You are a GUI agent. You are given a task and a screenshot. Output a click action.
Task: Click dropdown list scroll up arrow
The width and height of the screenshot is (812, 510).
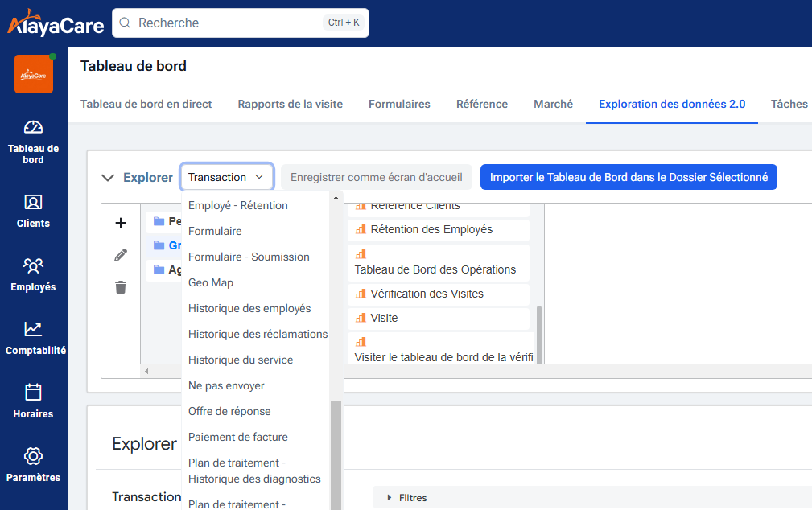(336, 198)
